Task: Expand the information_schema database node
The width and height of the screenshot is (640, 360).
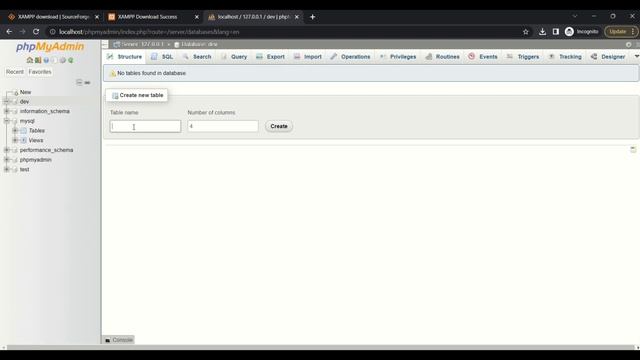Action: pyautogui.click(x=7, y=111)
